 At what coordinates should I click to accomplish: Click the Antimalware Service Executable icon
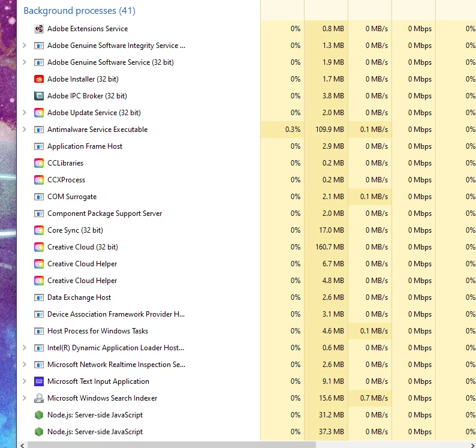pyautogui.click(x=39, y=130)
